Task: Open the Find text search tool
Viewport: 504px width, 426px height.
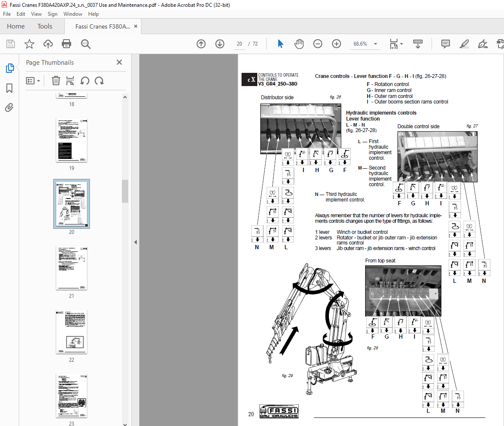Action: tap(86, 44)
